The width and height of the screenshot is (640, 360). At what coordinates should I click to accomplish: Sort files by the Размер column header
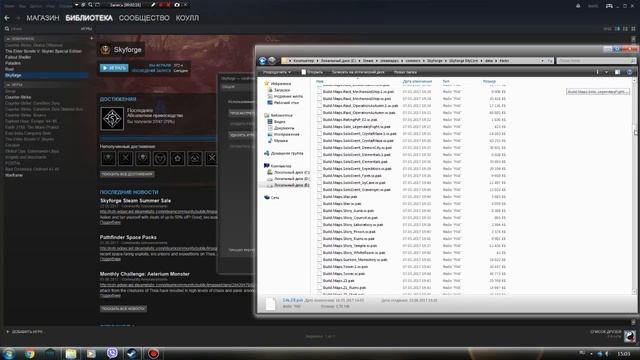(x=489, y=82)
